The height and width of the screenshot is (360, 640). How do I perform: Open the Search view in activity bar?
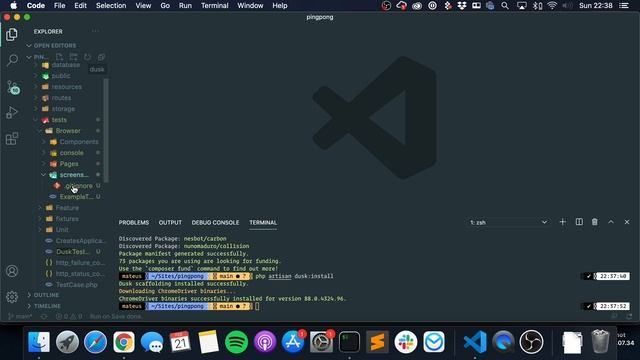(x=12, y=60)
